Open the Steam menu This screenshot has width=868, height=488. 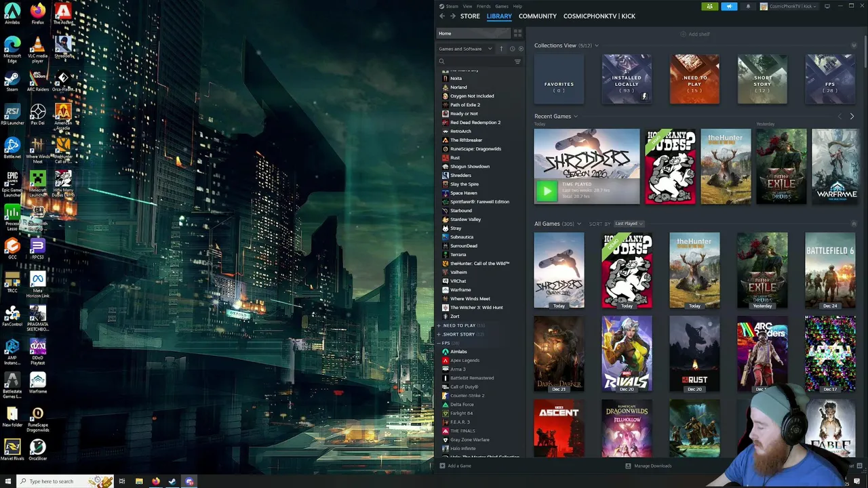coord(449,6)
